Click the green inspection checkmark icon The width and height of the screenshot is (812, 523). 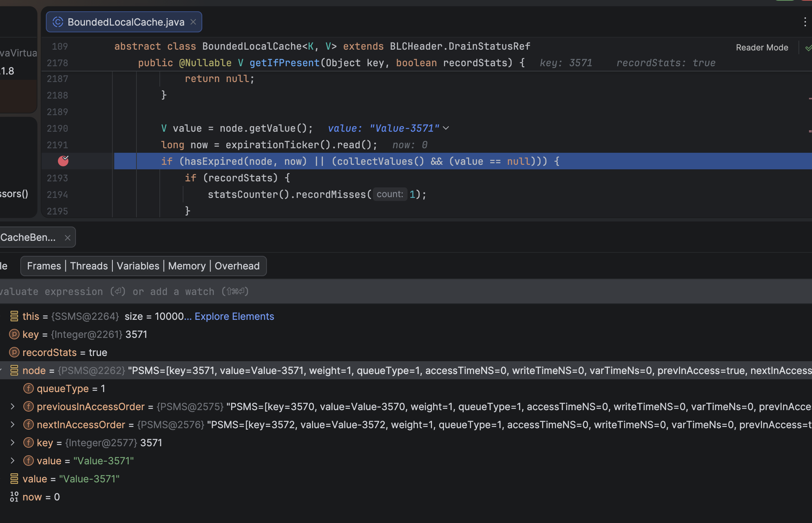pos(808,48)
